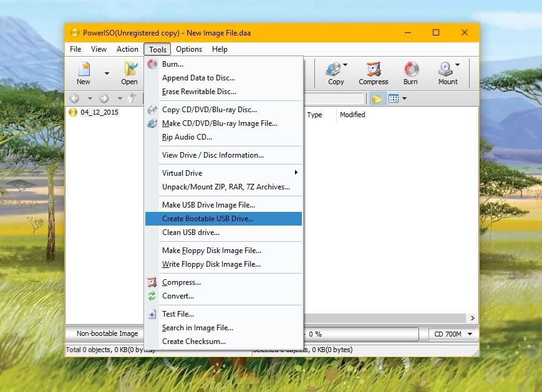Choose Burn... from Tools menu

tap(223, 64)
